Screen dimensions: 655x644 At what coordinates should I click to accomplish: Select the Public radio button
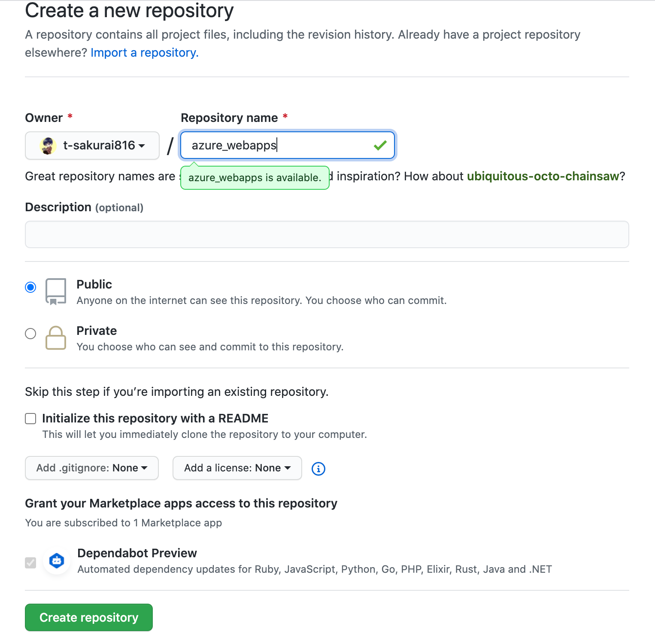[x=30, y=287]
